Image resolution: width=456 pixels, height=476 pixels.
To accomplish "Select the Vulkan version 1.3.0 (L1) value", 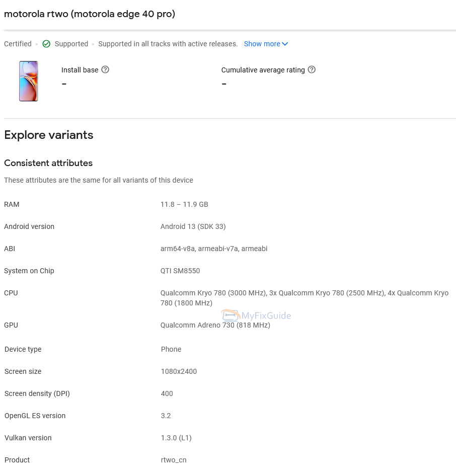I will [x=176, y=438].
